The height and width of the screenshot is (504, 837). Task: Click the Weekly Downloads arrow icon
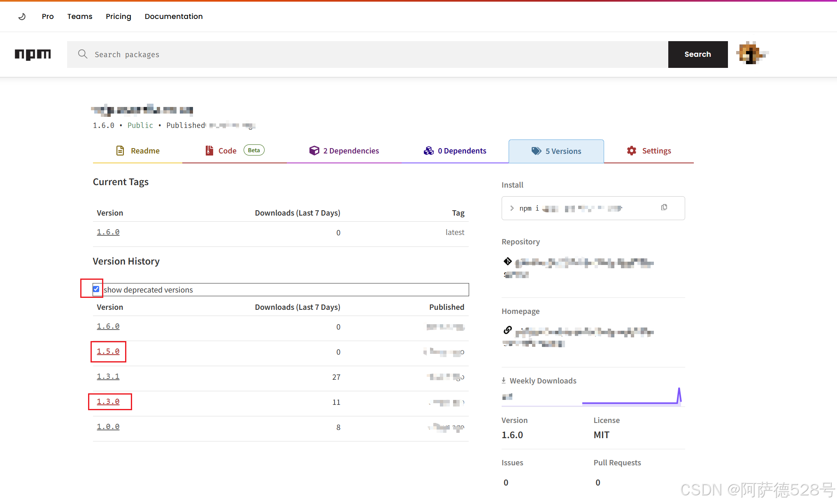[504, 381]
